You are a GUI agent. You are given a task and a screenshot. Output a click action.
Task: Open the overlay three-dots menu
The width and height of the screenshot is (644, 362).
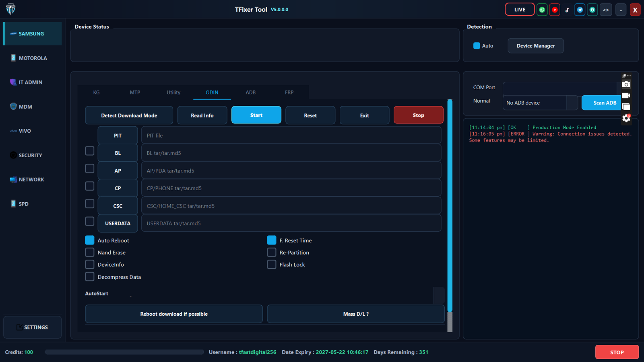pos(629,76)
